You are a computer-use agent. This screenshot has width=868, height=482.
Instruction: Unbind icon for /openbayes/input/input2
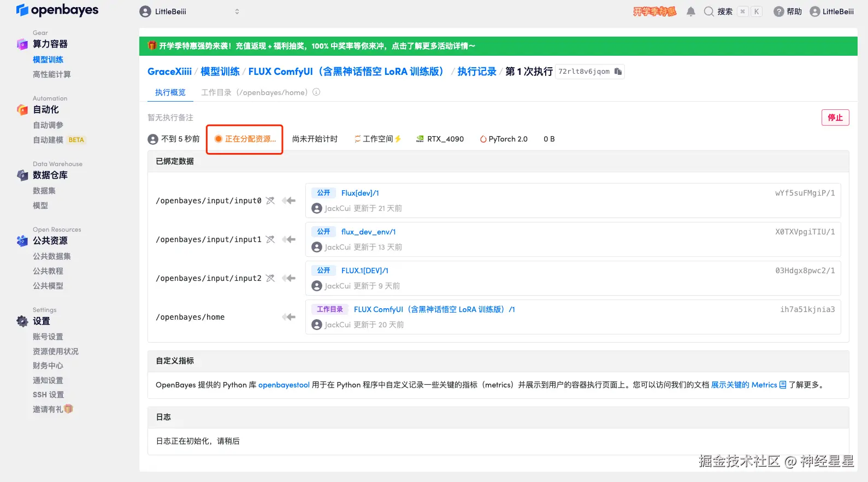270,278
